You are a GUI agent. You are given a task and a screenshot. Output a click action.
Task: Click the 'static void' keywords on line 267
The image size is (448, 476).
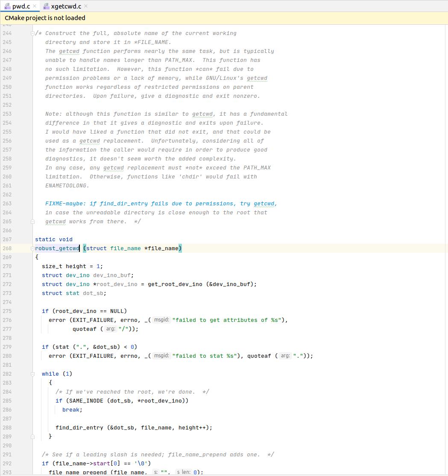click(x=54, y=239)
